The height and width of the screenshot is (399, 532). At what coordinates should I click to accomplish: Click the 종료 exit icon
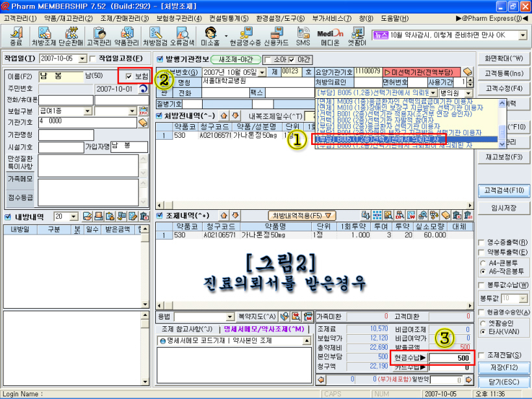coord(16,35)
